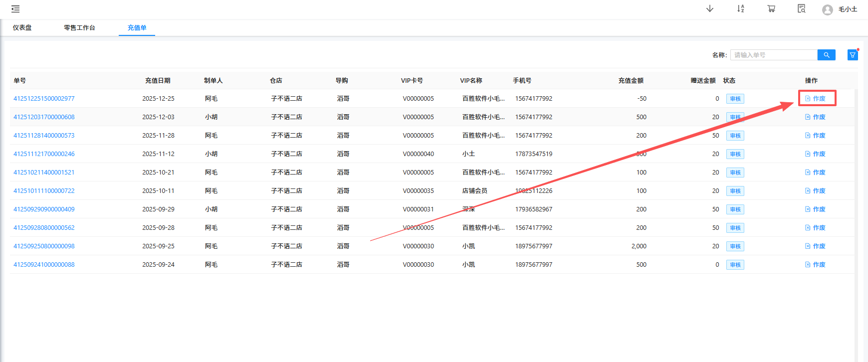Open the shopping cart icon

tap(771, 9)
